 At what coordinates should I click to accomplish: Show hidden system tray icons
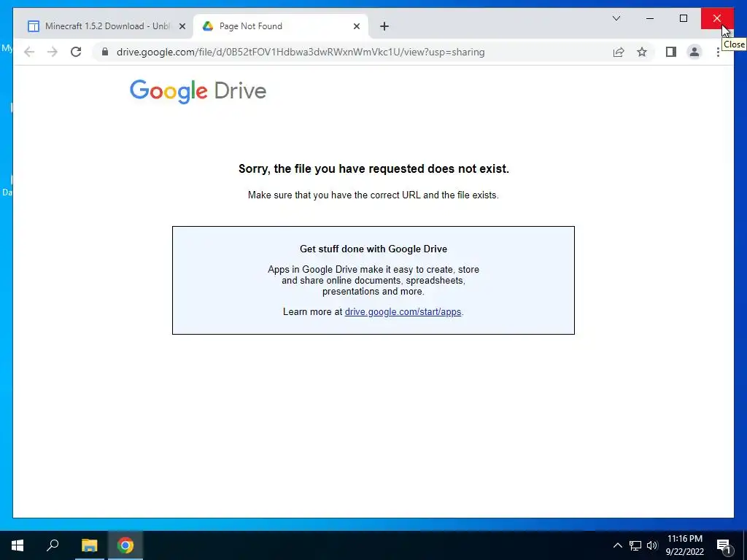pyautogui.click(x=617, y=545)
